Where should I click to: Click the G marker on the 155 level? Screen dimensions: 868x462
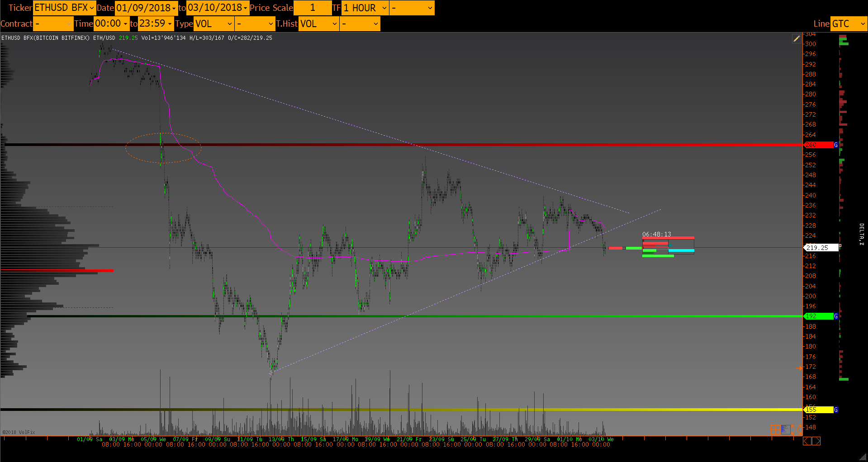click(836, 410)
